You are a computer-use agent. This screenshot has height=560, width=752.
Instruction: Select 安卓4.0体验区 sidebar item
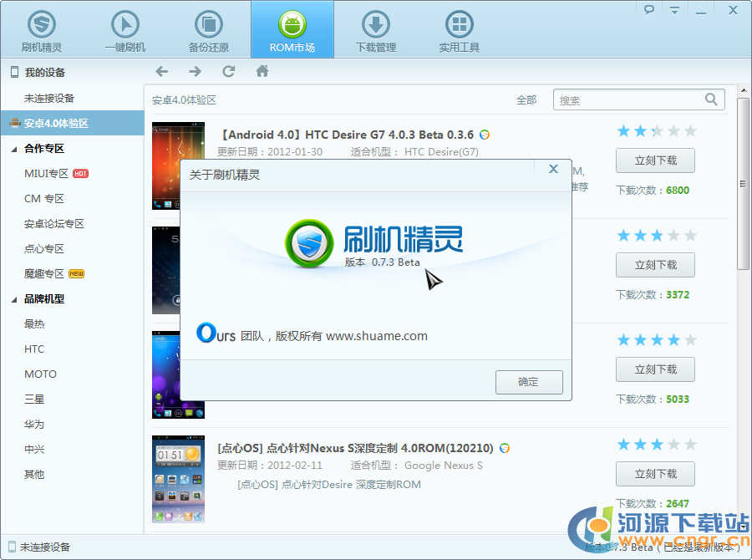click(x=72, y=123)
